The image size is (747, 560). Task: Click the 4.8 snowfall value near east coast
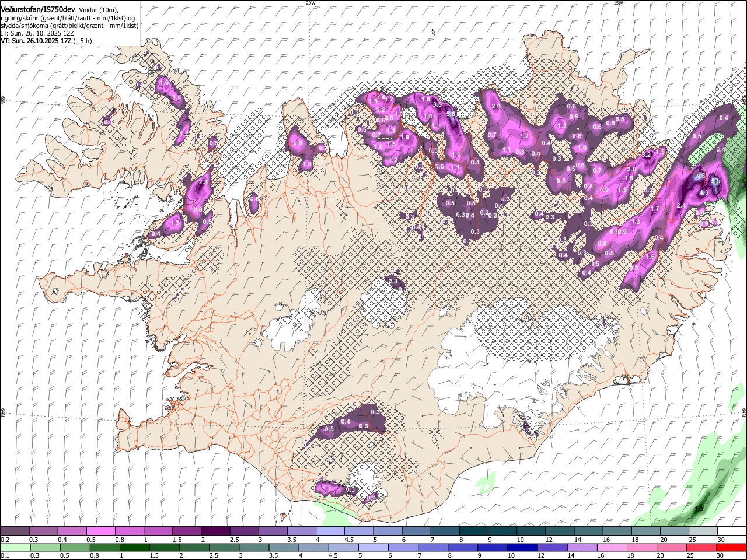coord(701,175)
